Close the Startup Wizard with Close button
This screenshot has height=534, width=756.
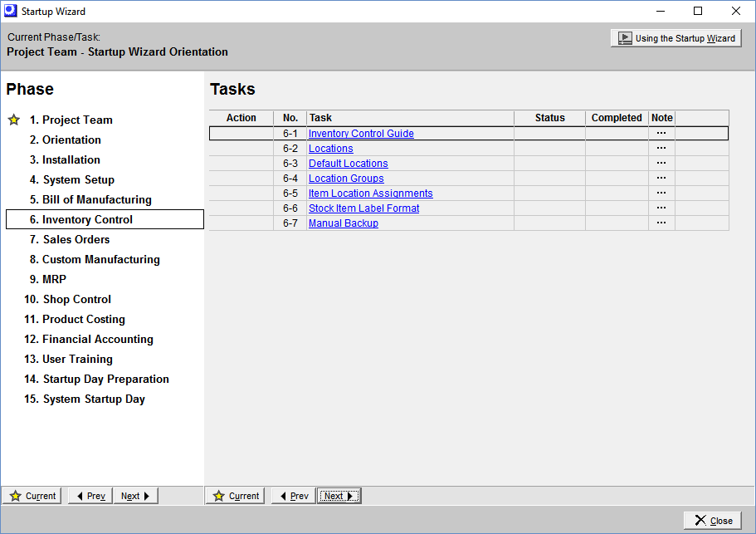[712, 521]
